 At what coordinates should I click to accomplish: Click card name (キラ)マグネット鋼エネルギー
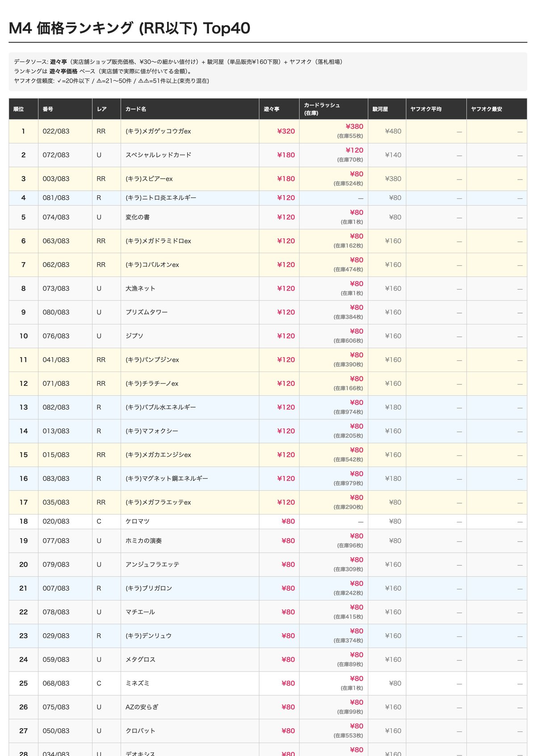coord(167,478)
